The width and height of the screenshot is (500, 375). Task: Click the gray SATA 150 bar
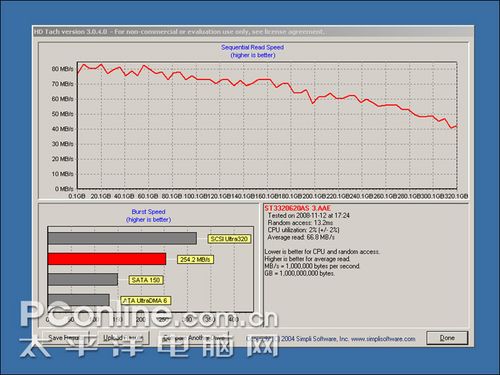[83, 280]
